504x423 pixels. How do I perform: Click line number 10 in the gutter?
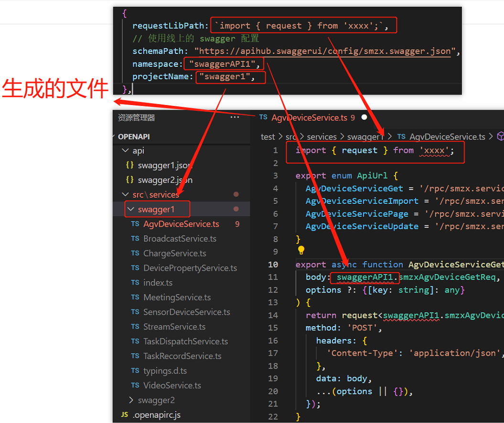pyautogui.click(x=273, y=264)
